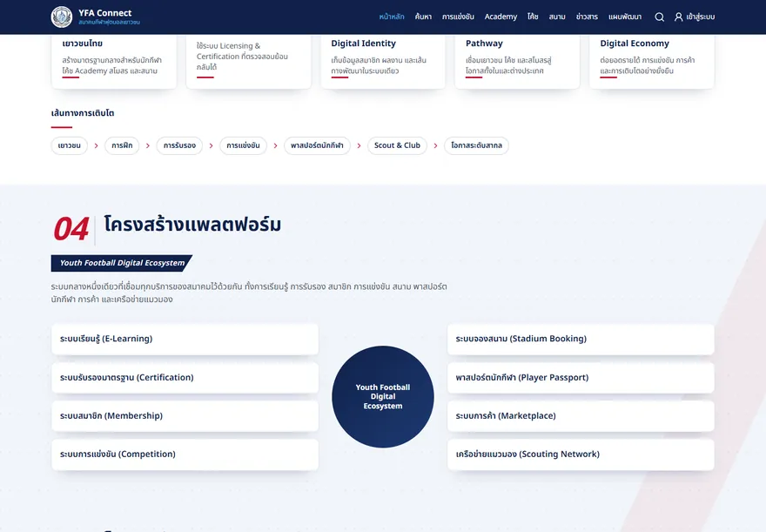Viewport: 766px width, 532px height.
Task: Open the ค้นหา menu item
Action: click(423, 17)
